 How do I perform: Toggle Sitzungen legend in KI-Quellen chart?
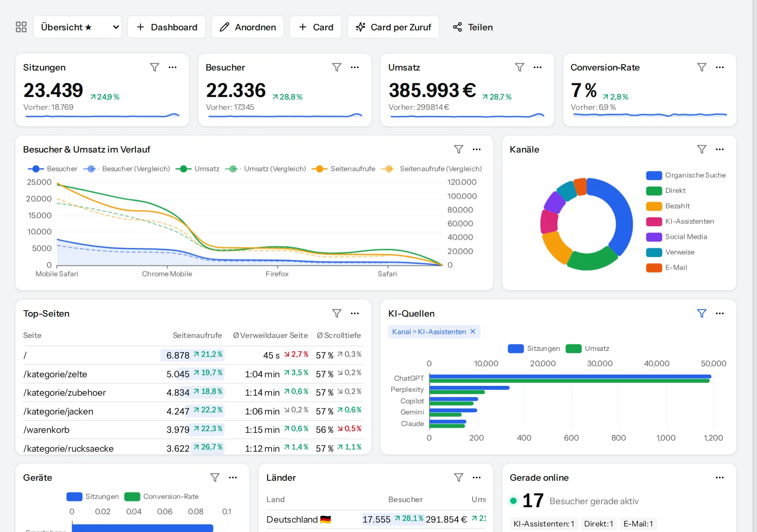534,349
